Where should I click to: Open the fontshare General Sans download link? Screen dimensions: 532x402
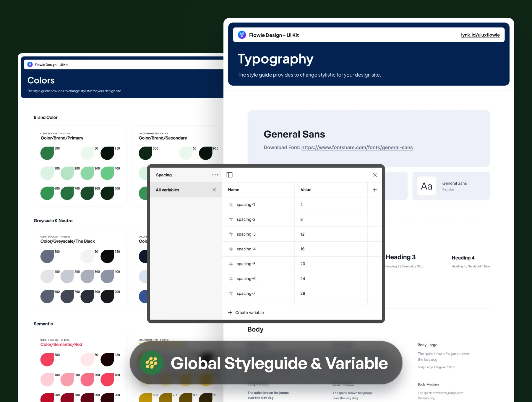coord(357,147)
